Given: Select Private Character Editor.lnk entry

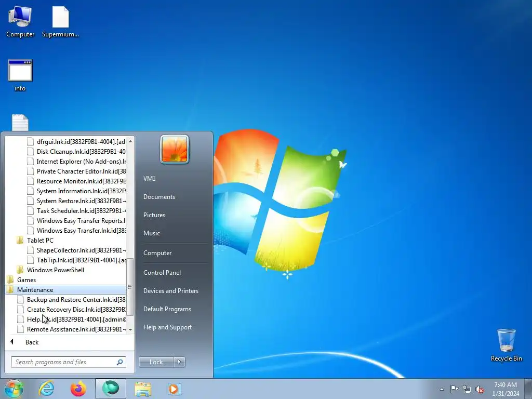Looking at the screenshot, I should click(x=76, y=171).
